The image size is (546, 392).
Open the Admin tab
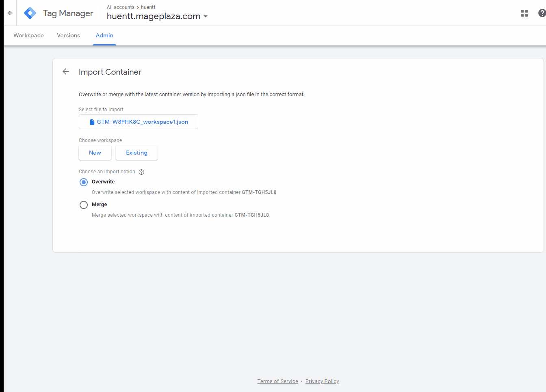pyautogui.click(x=104, y=35)
